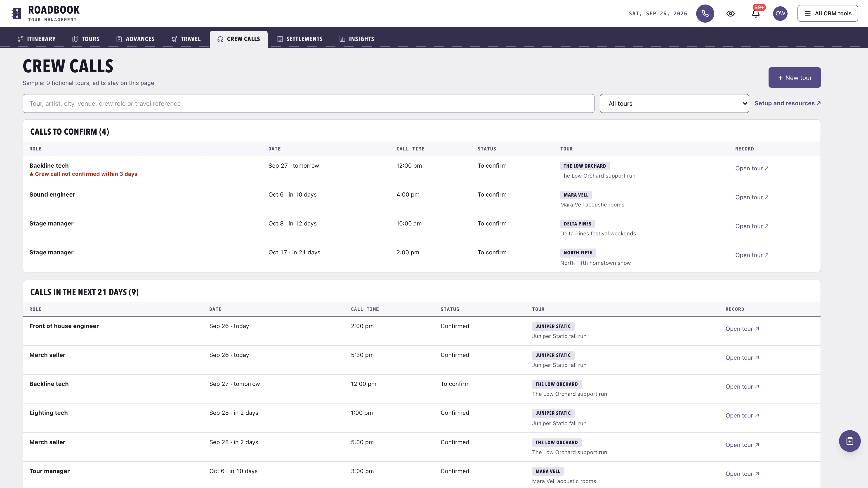This screenshot has height=488, width=868.
Task: Click the Mara Vell tag in Sound engineer row
Action: [x=576, y=195]
